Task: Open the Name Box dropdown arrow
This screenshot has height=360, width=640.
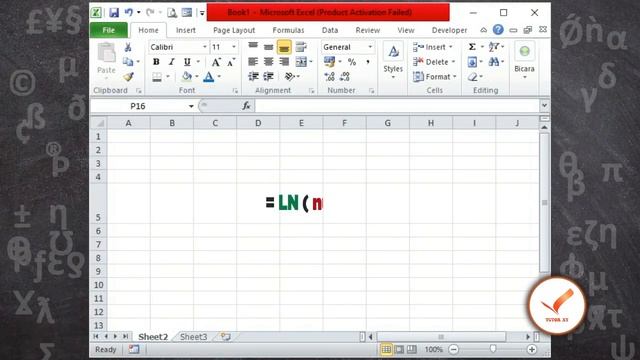Action: (x=191, y=107)
